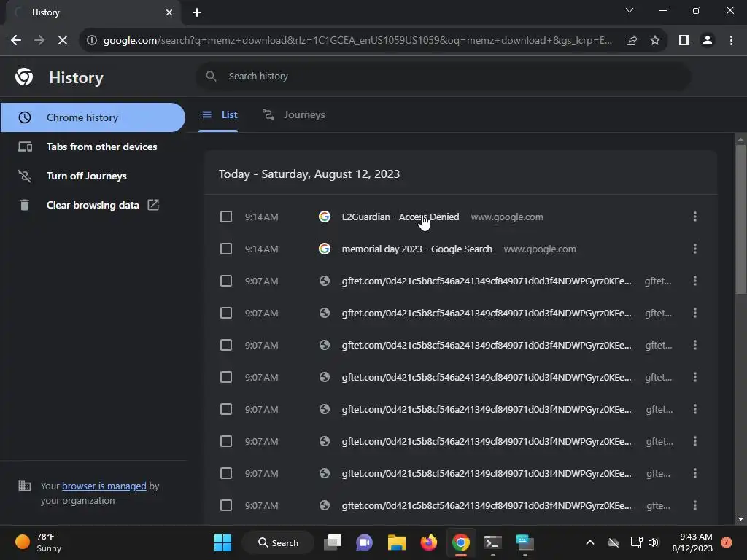View site information icon in address bar
The image size is (747, 560).
[91, 41]
